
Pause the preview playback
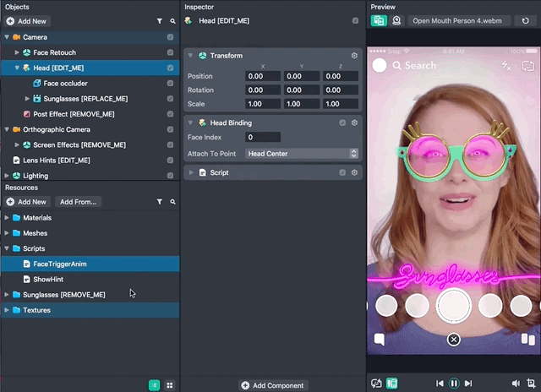coord(454,384)
